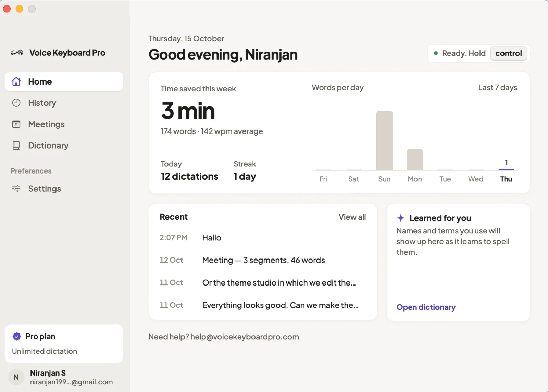Click the Dictionary book icon
The height and width of the screenshot is (392, 548).
pos(16,146)
